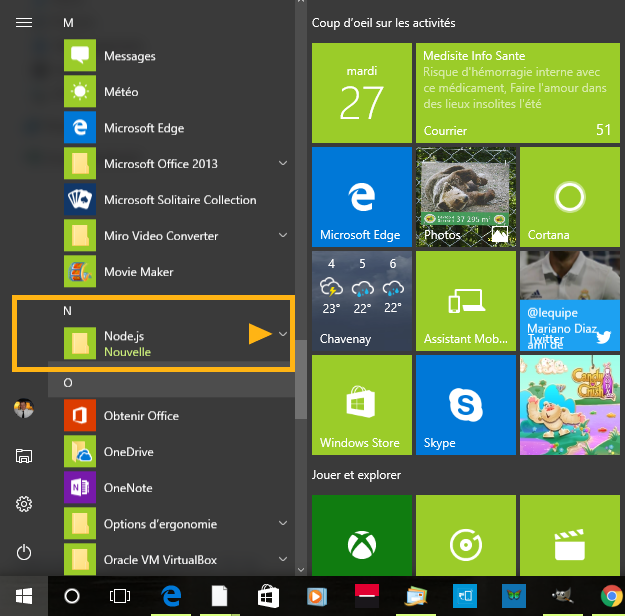Open the media player icon on the taskbar
This screenshot has height=616, width=625.
pyautogui.click(x=317, y=596)
